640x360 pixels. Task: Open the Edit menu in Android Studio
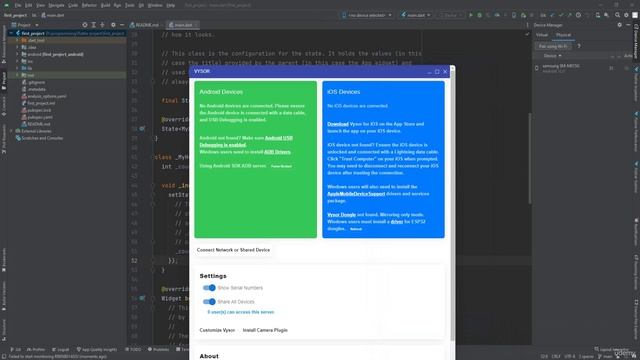29,5
